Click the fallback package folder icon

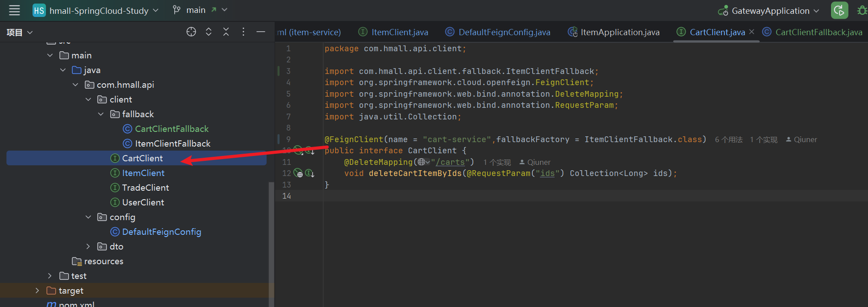tap(115, 114)
